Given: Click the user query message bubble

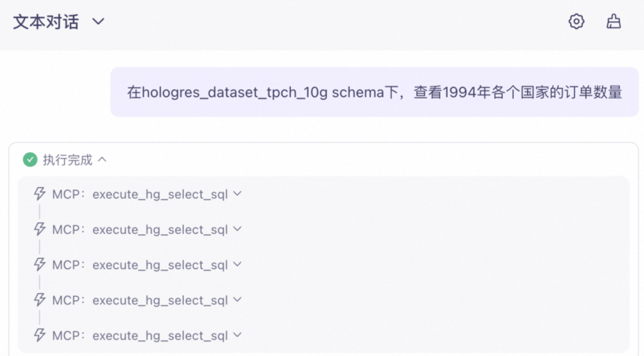Looking at the screenshot, I should 375,92.
